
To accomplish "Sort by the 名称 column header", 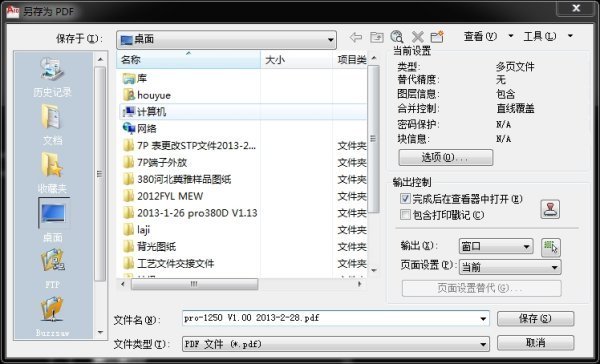I will coord(189,60).
